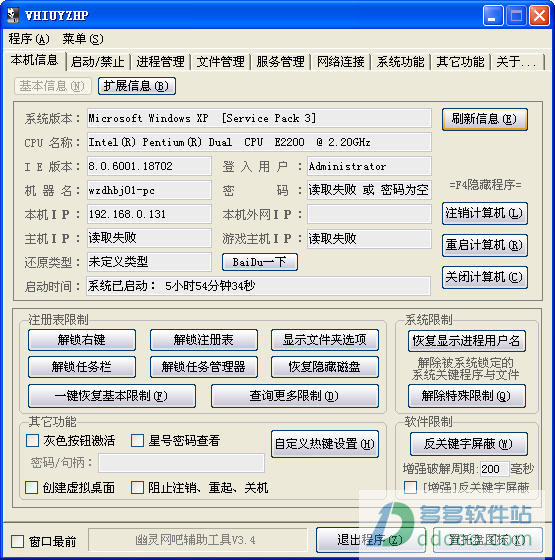Click the 恢复隐藏磁盘 button

pos(325,367)
